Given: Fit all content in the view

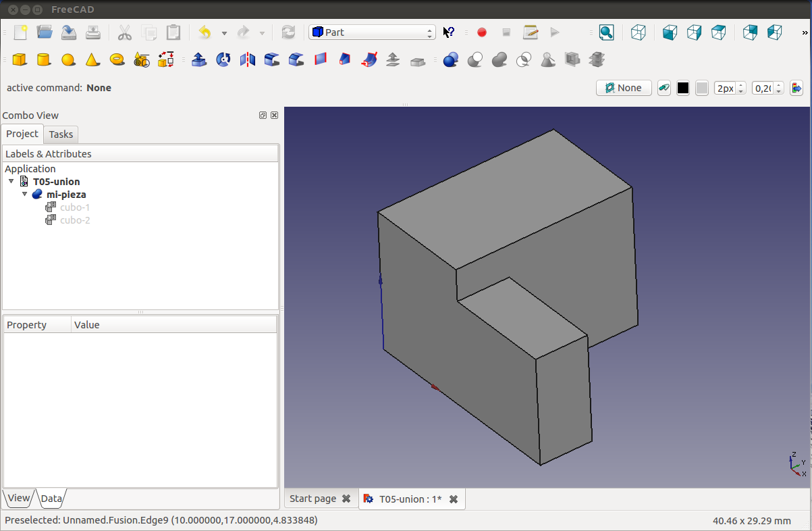Looking at the screenshot, I should [606, 32].
